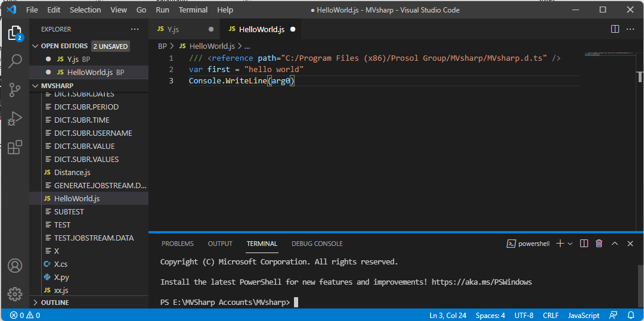Screen dimensions: 644x321
Task: Close the terminal panel
Action: (630, 244)
